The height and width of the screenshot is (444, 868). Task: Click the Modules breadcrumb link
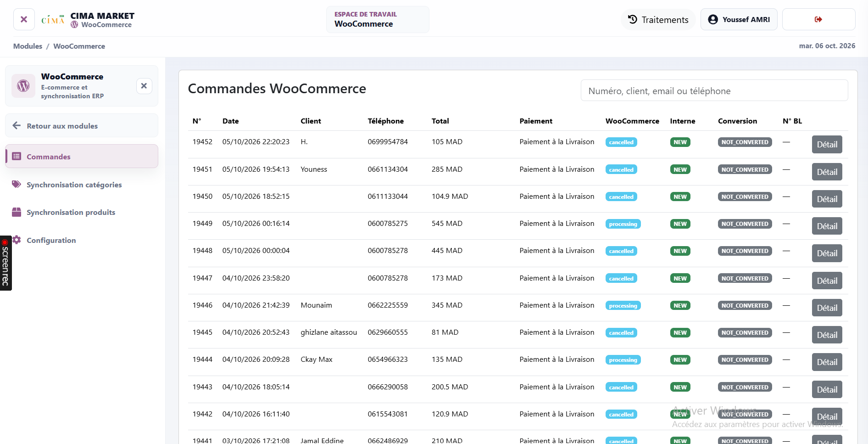28,46
